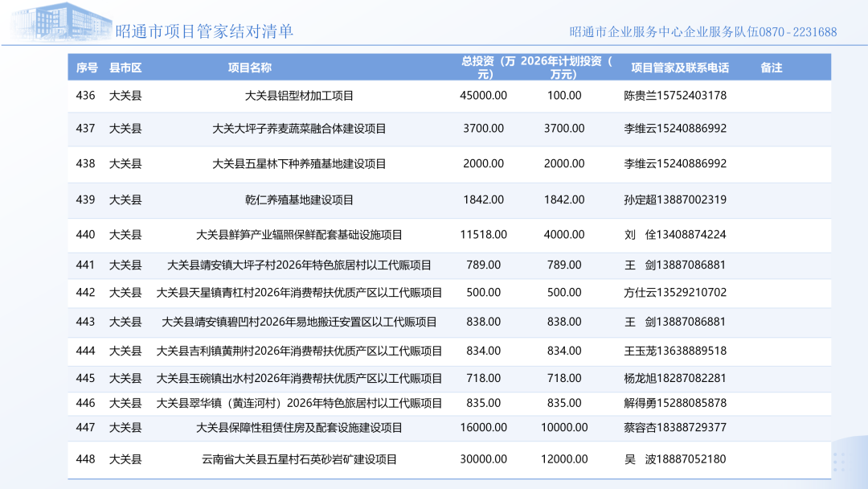Click project 云南省大关县五星村石英砂岩矿建设项目

coord(299,459)
